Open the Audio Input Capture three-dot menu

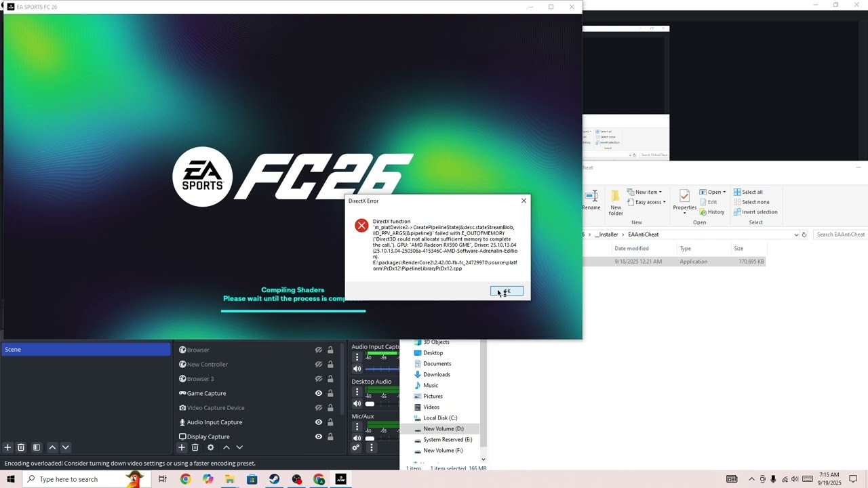357,357
